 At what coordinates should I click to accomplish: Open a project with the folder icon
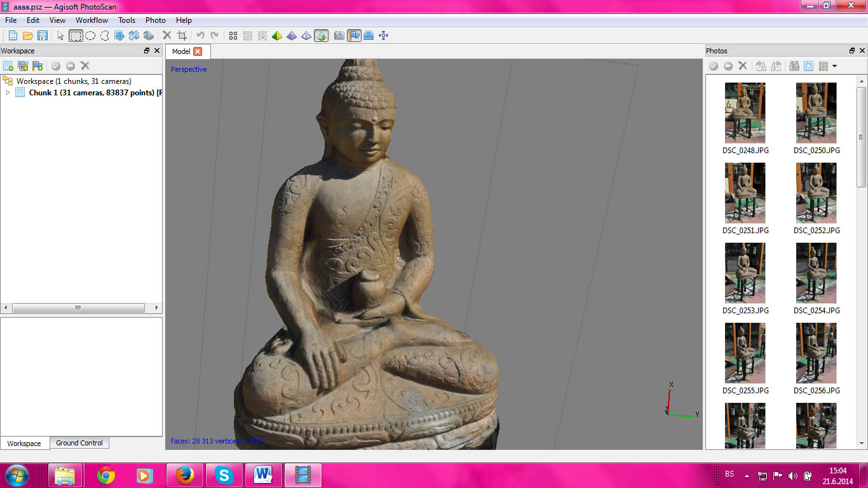(x=27, y=36)
